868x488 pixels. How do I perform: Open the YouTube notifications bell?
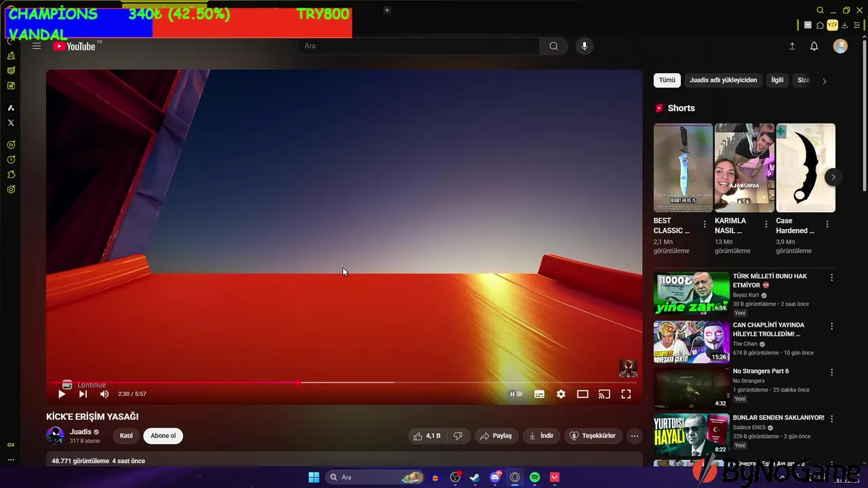pyautogui.click(x=814, y=46)
